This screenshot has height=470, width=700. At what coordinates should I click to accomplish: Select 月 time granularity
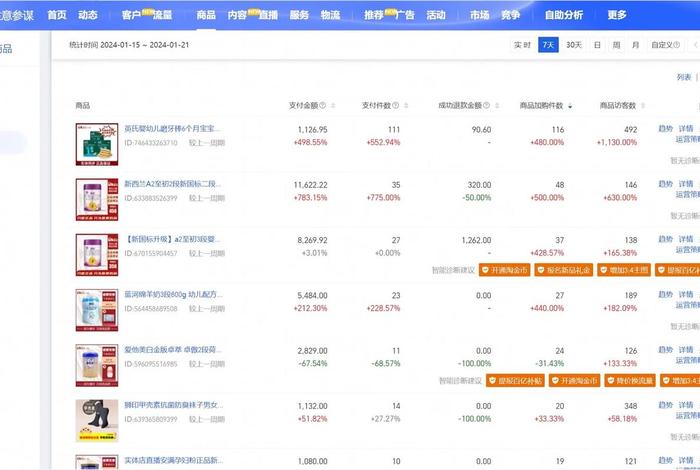pyautogui.click(x=635, y=45)
